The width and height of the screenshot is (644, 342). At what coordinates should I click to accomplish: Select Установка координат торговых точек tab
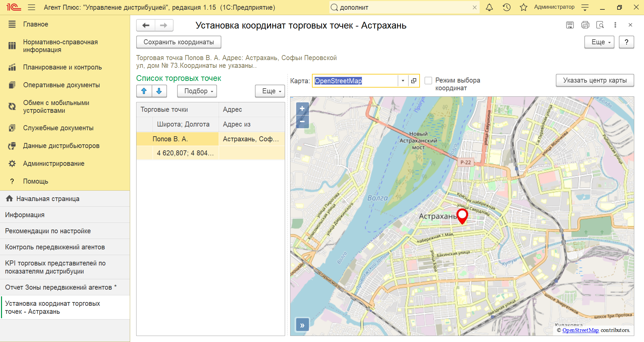(65, 307)
